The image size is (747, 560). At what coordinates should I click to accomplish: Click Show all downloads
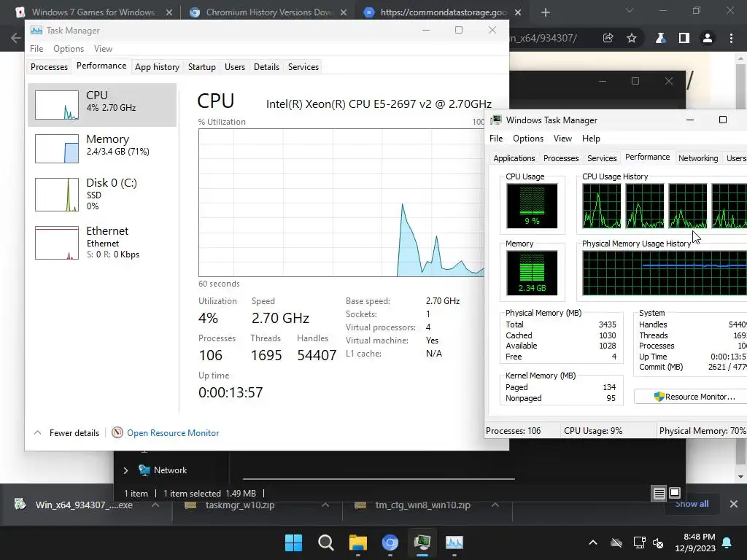692,504
